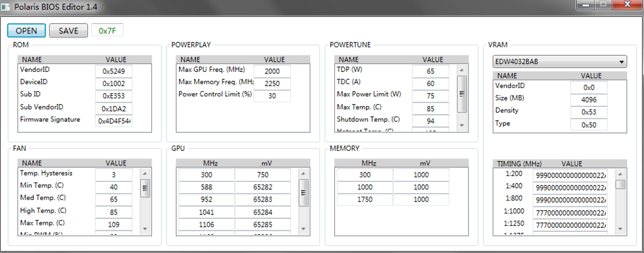Click the VendorID value 0x5249 field
The height and width of the screenshot is (253, 644).
coord(113,71)
